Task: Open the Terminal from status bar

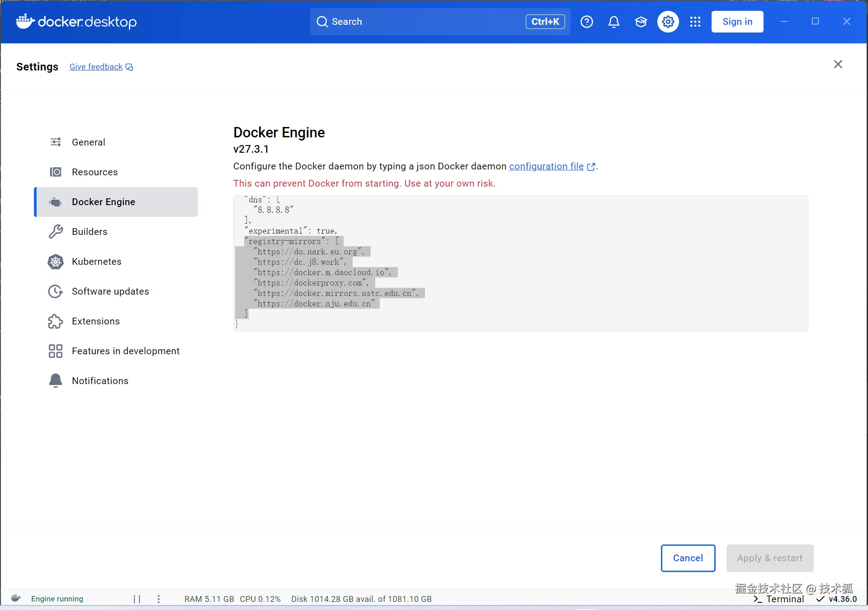Action: tap(779, 599)
